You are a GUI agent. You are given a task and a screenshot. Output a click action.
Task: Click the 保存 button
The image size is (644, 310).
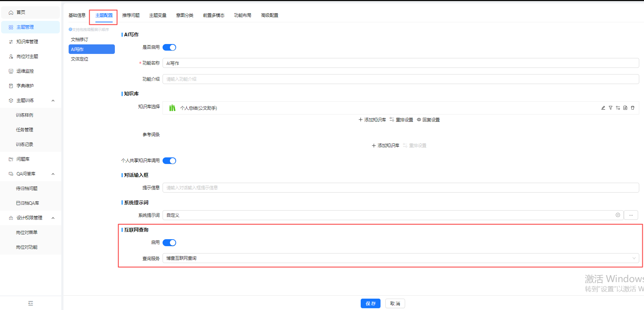tap(371, 303)
